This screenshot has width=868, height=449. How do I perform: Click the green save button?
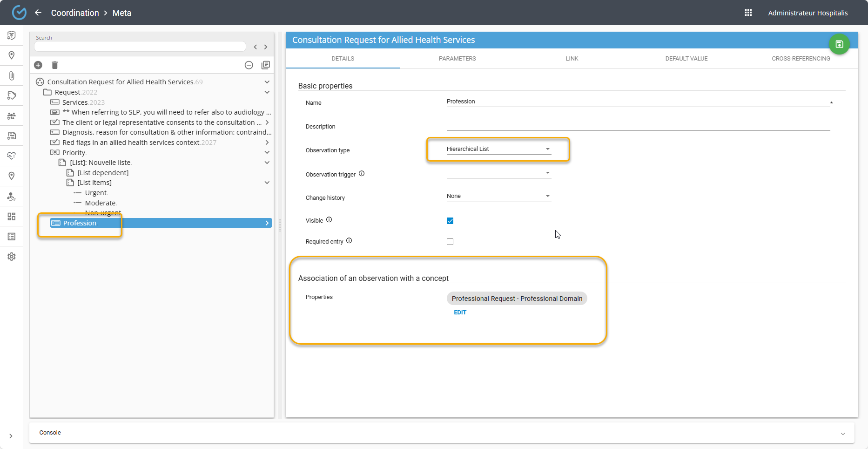pos(839,44)
